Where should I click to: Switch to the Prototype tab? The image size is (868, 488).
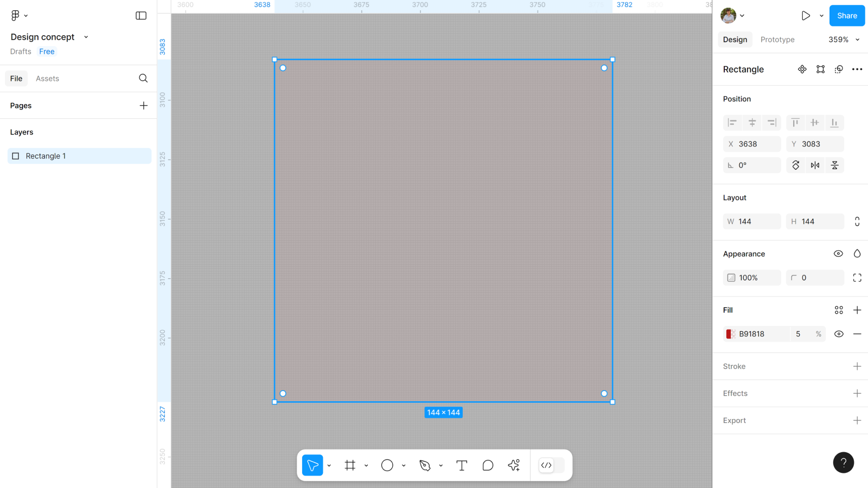777,40
